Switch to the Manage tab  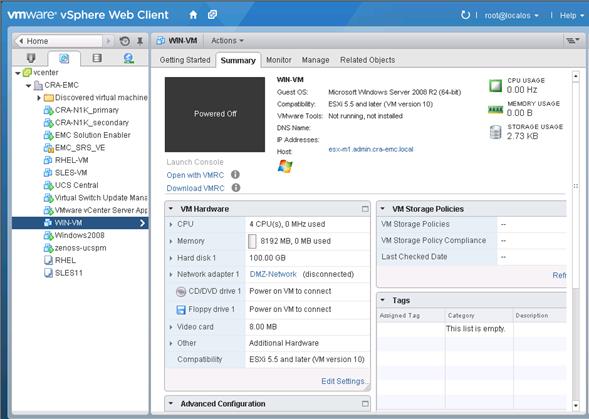[316, 60]
